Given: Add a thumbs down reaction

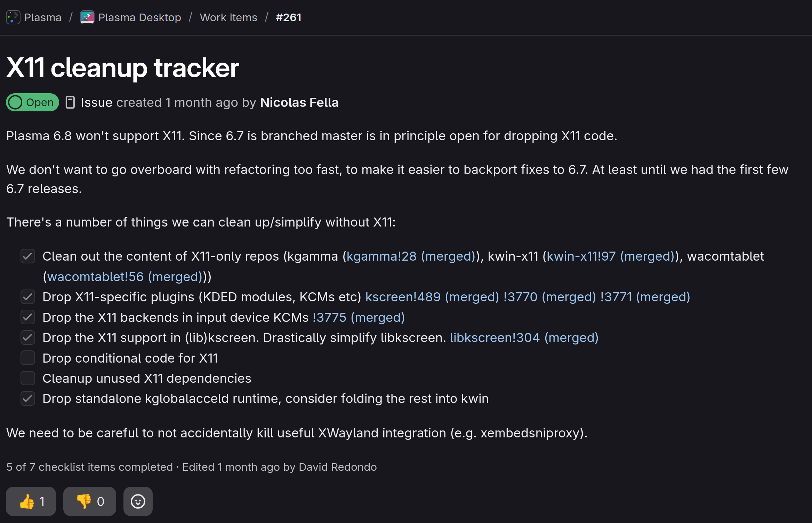Looking at the screenshot, I should 90,501.
